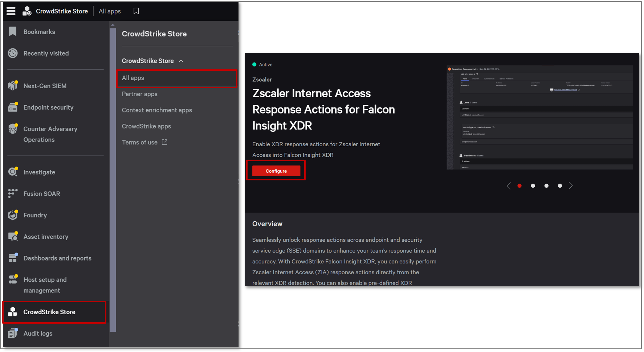Open the hamburger menu icon
The height and width of the screenshot is (352, 644).
(11, 11)
